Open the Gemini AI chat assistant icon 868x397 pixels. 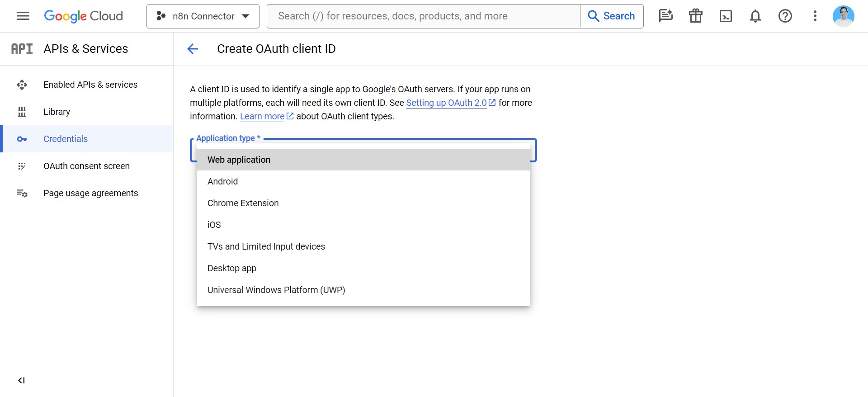pos(666,16)
